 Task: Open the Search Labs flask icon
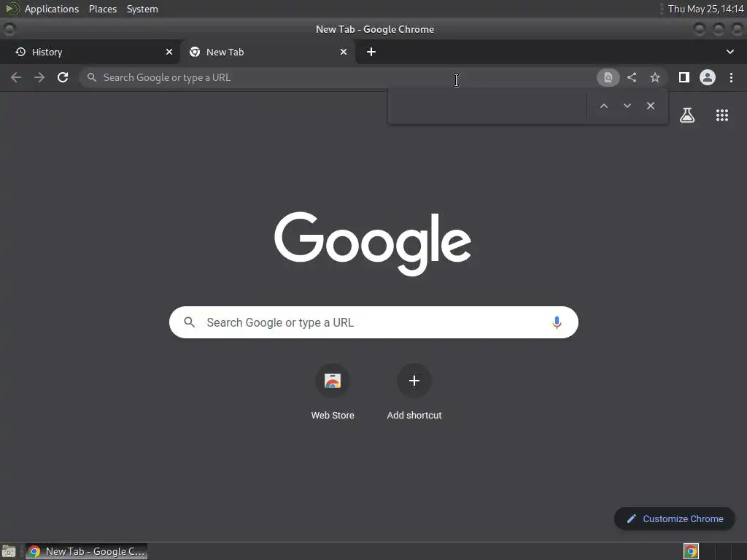687,114
